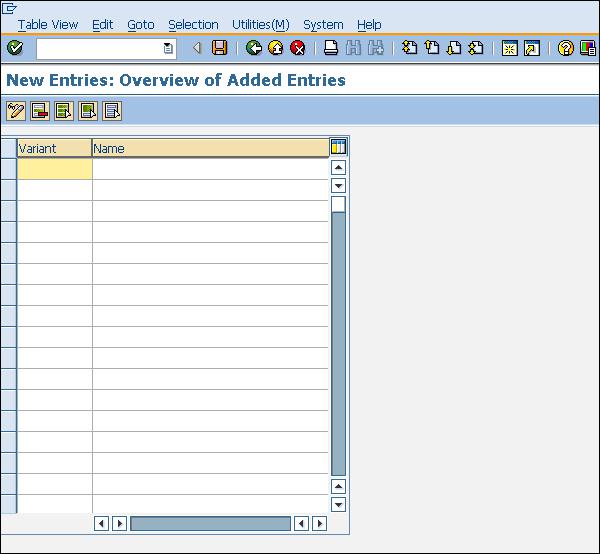Click the horizontal scrollbar track
The height and width of the screenshot is (554, 600).
point(210,523)
